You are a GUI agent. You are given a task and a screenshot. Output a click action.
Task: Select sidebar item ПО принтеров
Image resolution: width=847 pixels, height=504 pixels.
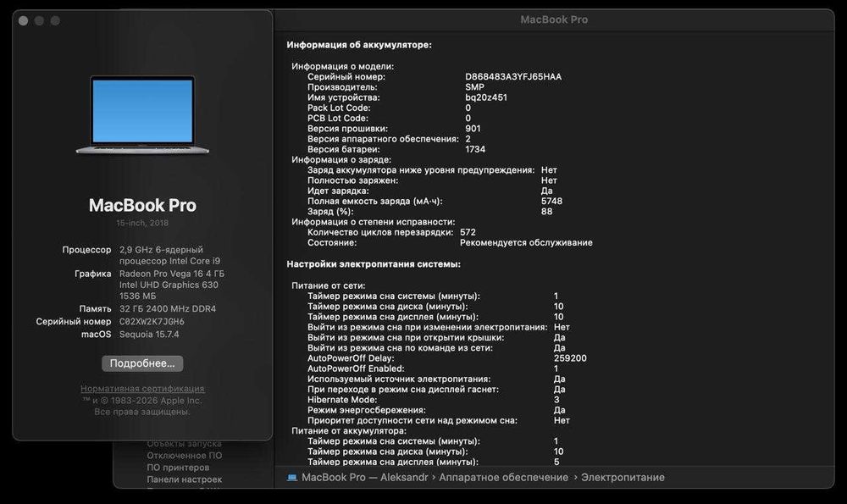(178, 468)
